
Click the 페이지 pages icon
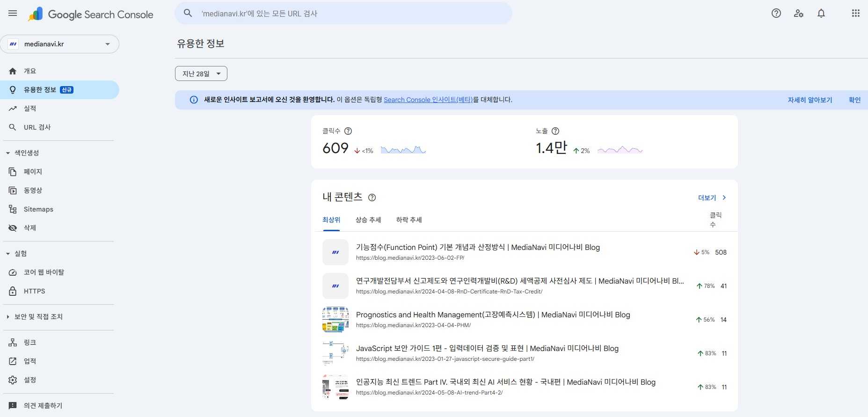[x=13, y=172]
